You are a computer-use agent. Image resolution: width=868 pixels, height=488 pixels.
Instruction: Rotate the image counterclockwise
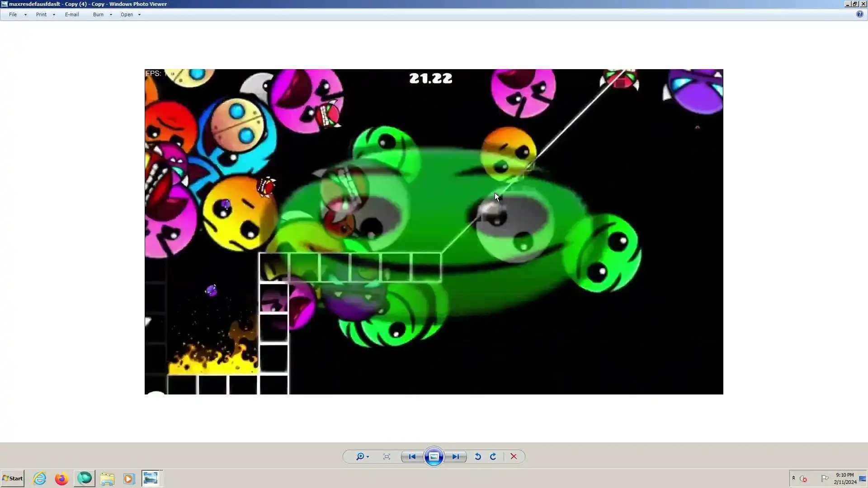(477, 456)
